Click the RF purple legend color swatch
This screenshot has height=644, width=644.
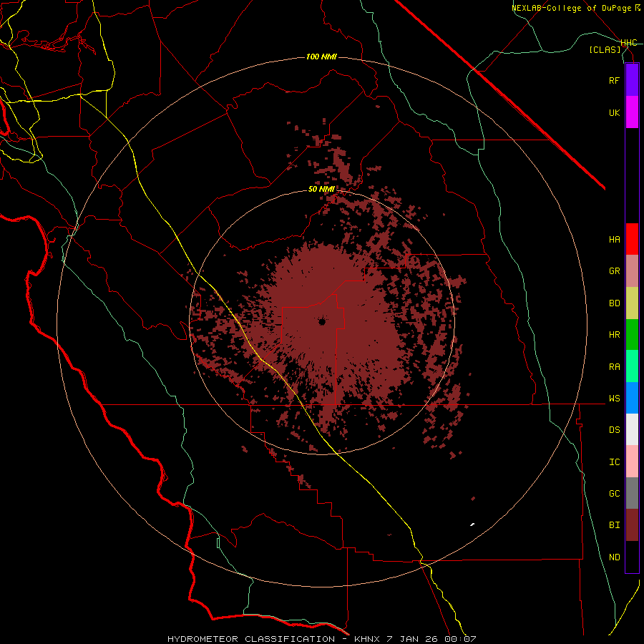tap(632, 80)
